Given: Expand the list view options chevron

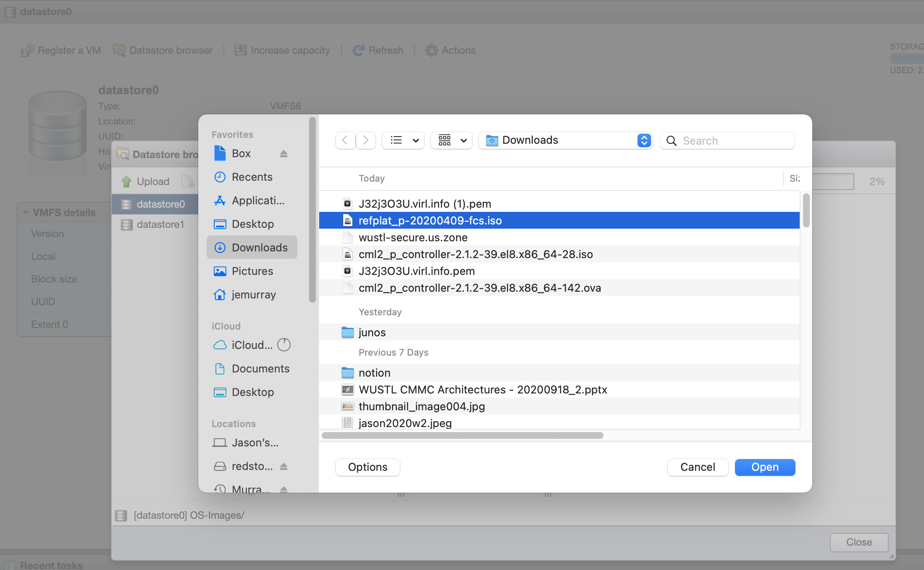Looking at the screenshot, I should (x=416, y=141).
